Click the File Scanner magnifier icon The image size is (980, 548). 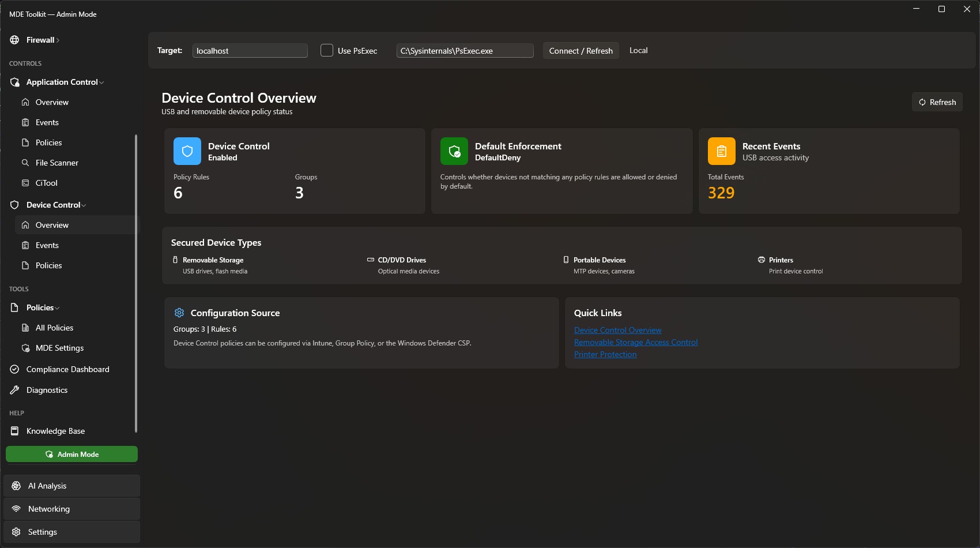point(25,163)
